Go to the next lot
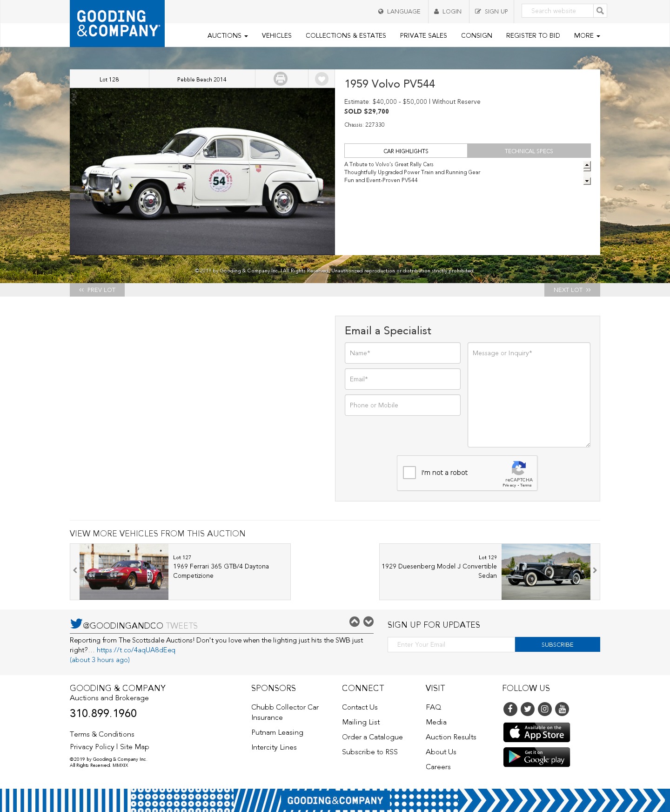The height and width of the screenshot is (812, 670). click(572, 290)
